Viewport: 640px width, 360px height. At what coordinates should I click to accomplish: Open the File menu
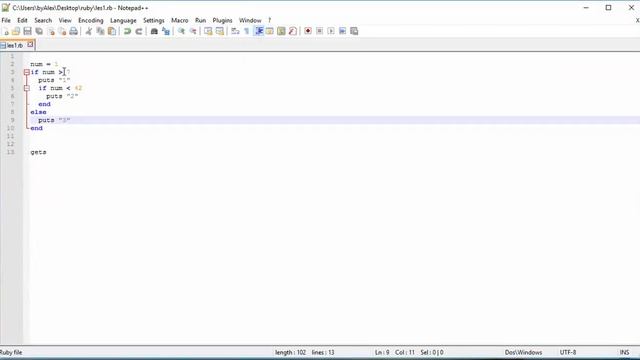click(6, 20)
